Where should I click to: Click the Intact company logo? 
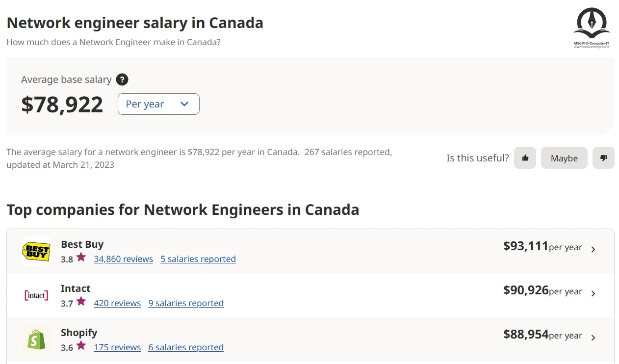pos(36,295)
